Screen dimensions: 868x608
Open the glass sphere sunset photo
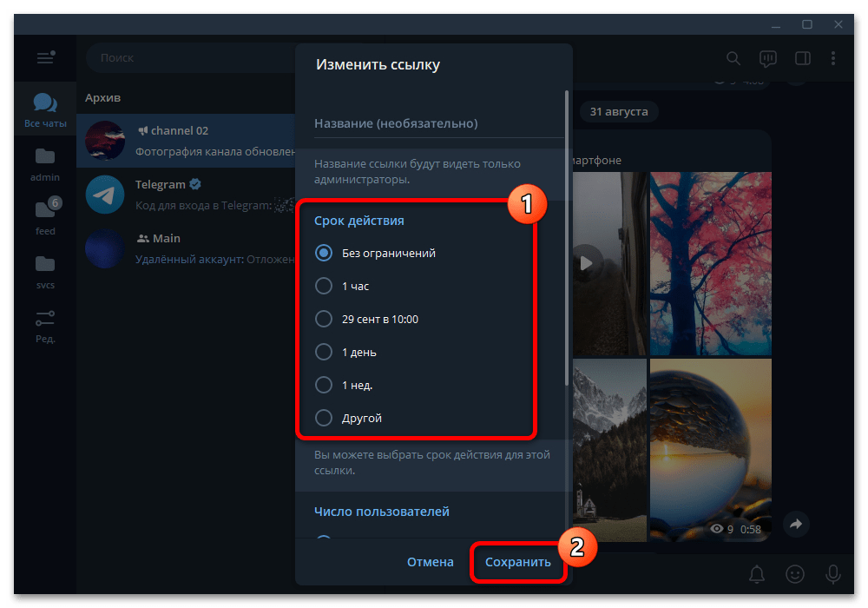710,450
